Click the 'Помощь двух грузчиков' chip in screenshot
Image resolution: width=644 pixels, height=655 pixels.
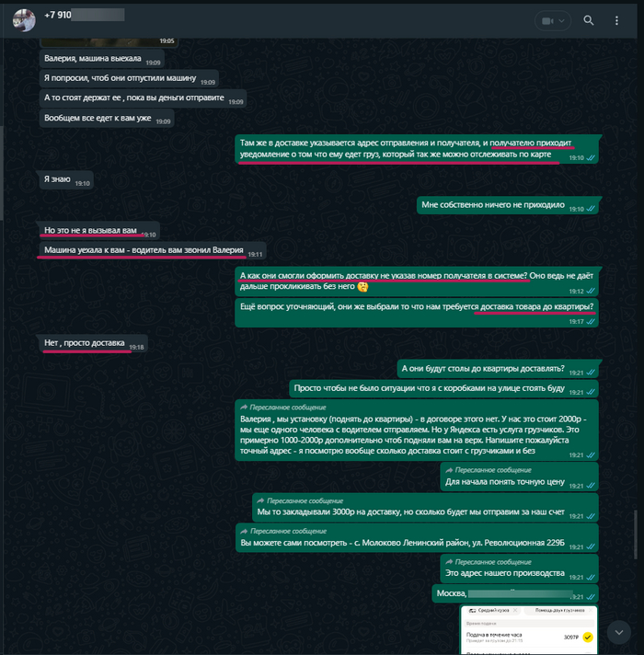coord(559,610)
